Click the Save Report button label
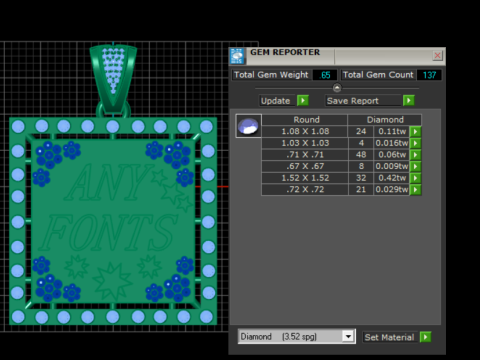 coord(353,101)
